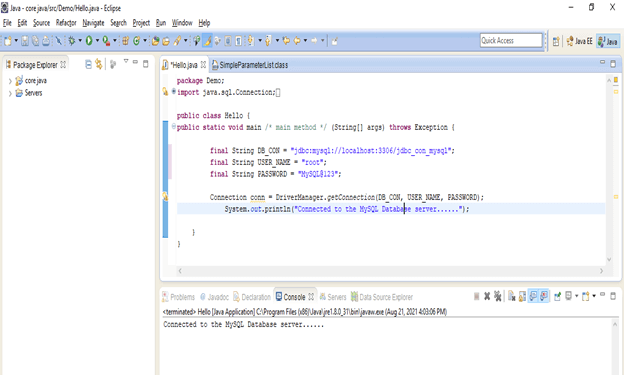Toggle Link with Editor in Package Explorer
This screenshot has width=624, height=375.
(99, 64)
